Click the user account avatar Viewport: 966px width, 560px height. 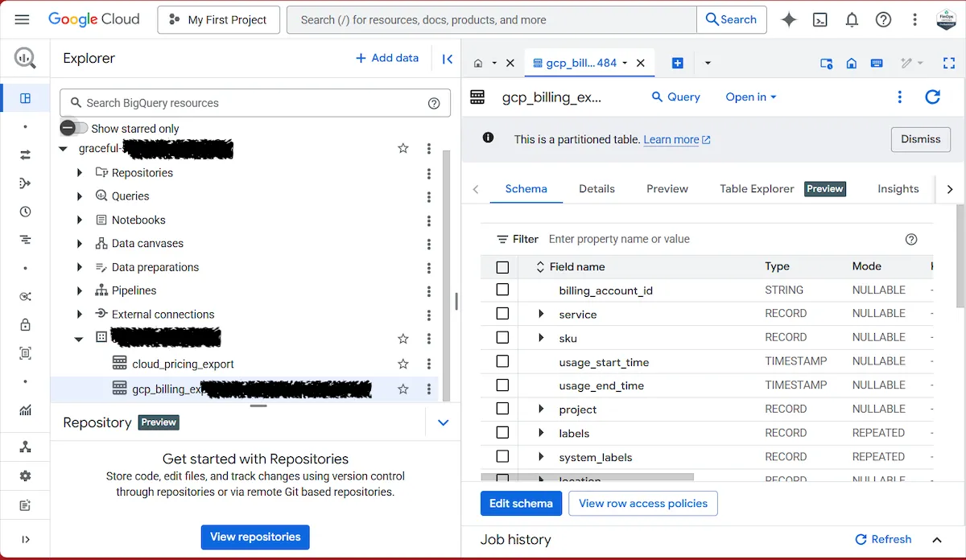(x=946, y=19)
